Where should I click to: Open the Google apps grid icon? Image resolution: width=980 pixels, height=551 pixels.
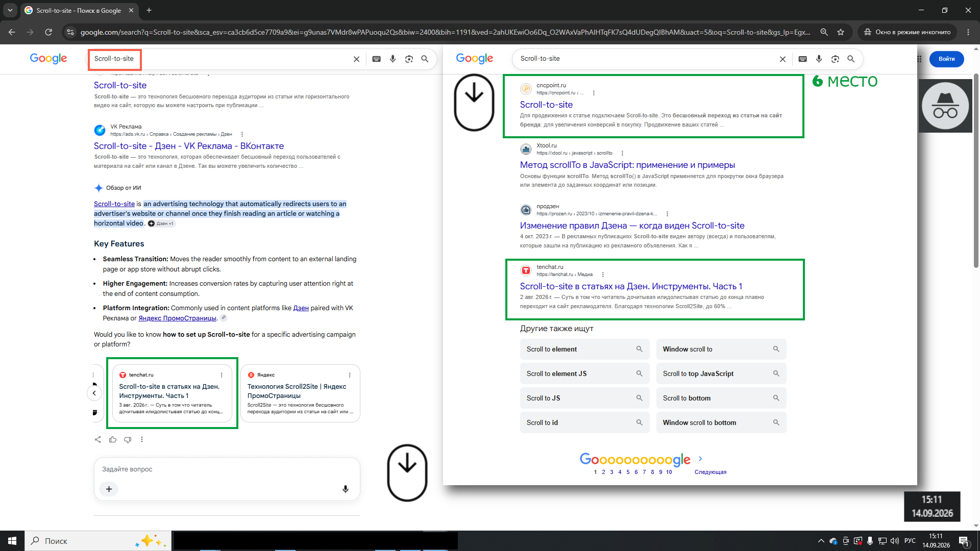[919, 59]
